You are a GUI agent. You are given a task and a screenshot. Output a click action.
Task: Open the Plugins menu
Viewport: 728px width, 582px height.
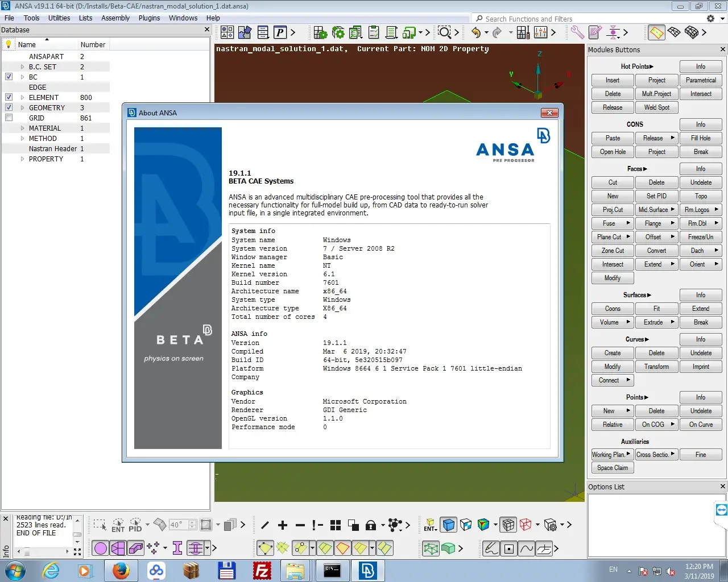(150, 18)
